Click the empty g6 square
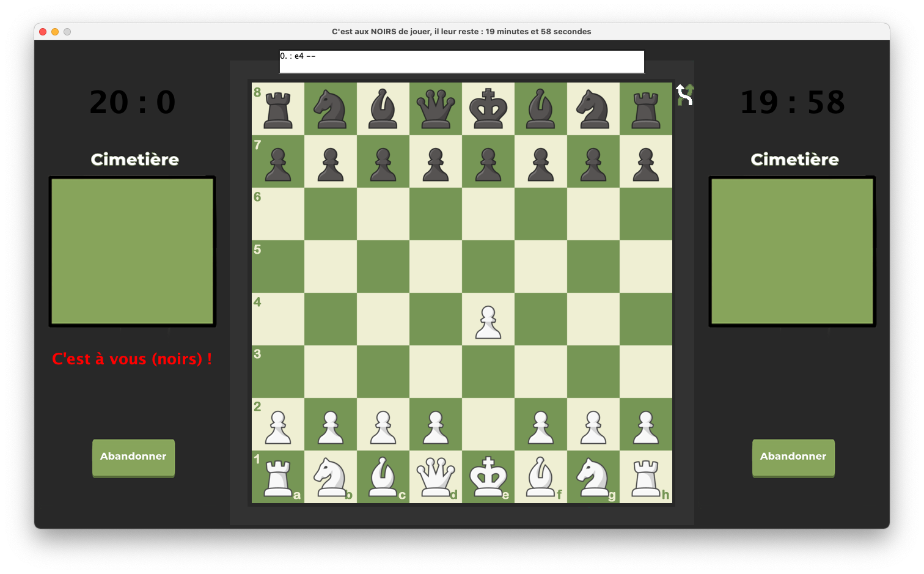Viewport: 924px width, 574px height. pos(593,214)
